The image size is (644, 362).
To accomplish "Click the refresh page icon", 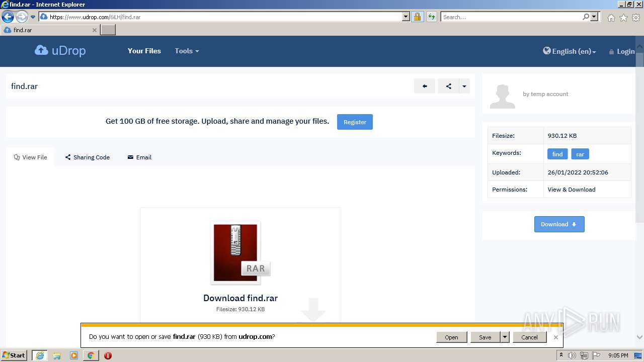I will click(x=431, y=17).
